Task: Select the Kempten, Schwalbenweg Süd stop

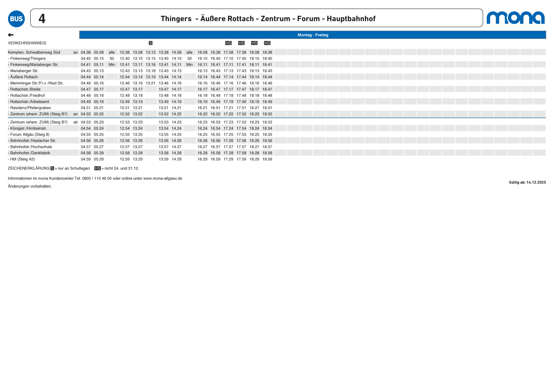Action: 34,52
